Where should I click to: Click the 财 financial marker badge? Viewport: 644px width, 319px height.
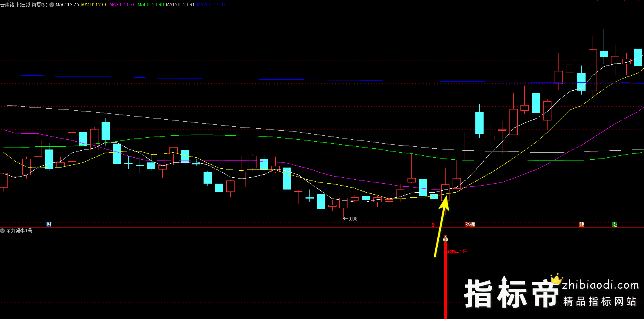(x=49, y=224)
